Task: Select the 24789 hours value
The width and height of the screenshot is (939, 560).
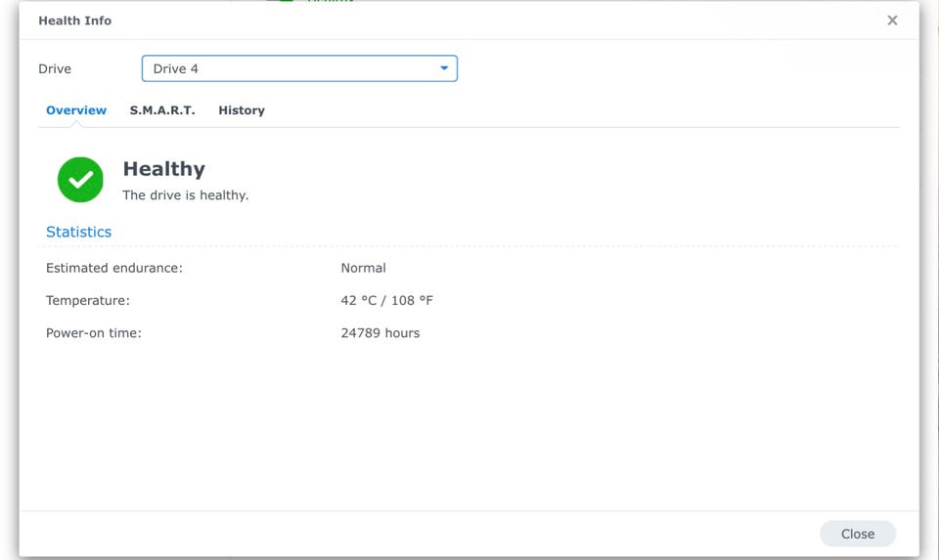Action: coord(380,333)
